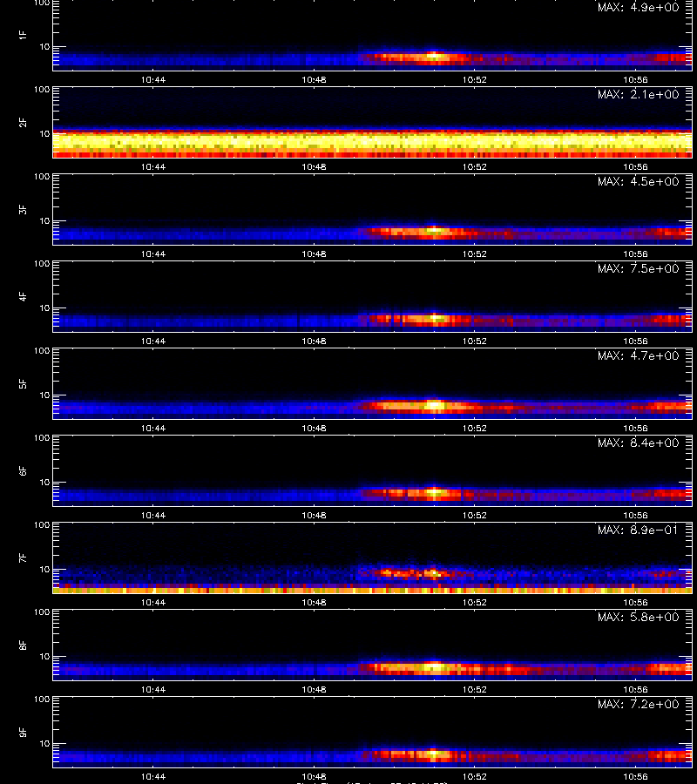Click the 100 y-axis tick of panel 2F
This screenshot has width=697, height=784.
(x=42, y=90)
